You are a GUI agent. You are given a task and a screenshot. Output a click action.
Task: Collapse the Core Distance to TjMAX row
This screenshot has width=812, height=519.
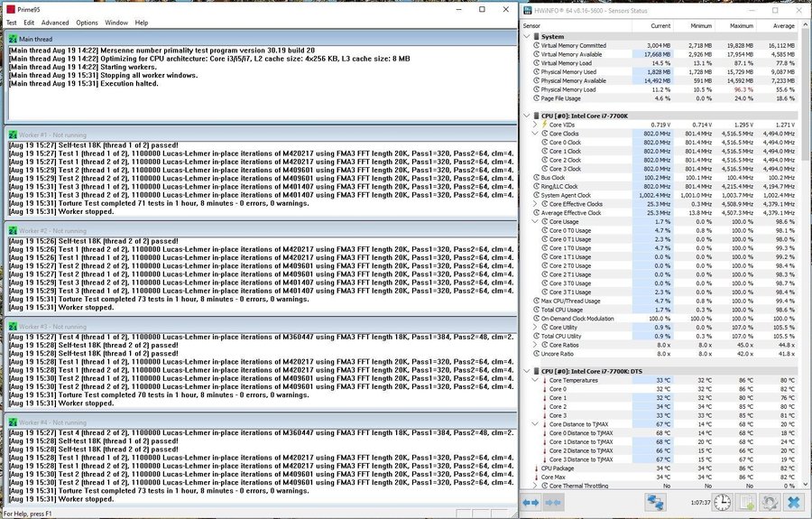point(535,424)
